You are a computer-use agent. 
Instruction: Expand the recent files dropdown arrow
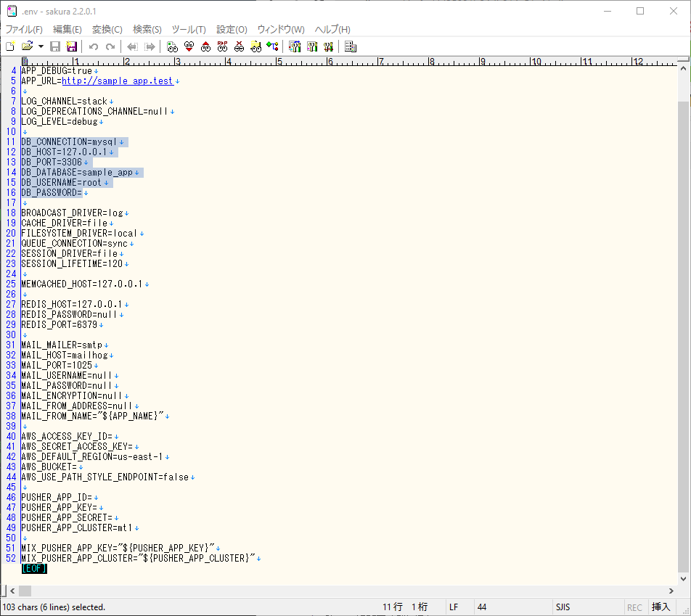(41, 46)
